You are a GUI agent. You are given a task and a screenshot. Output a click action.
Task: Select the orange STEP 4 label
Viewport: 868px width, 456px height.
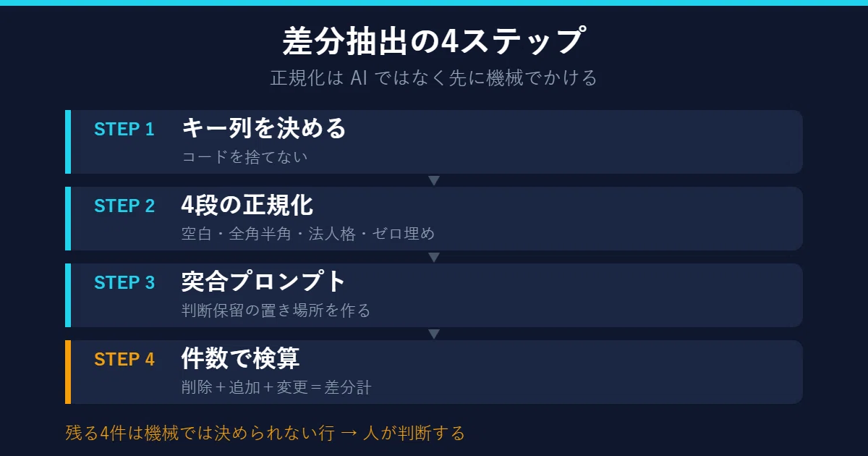click(x=124, y=360)
